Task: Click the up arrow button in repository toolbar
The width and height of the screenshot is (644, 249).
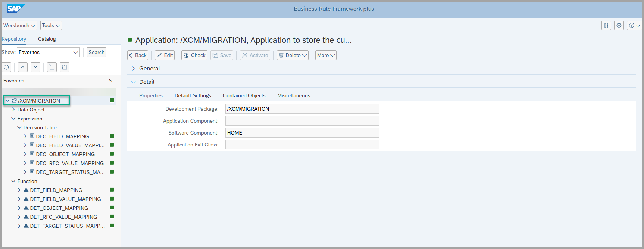Action: point(23,67)
